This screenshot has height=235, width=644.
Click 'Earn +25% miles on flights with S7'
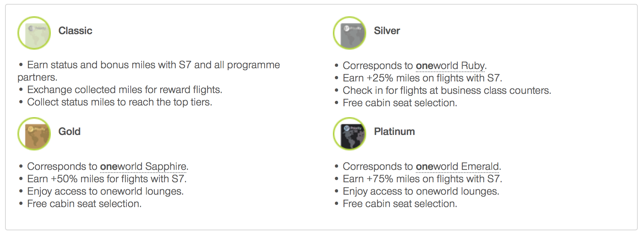(x=422, y=78)
